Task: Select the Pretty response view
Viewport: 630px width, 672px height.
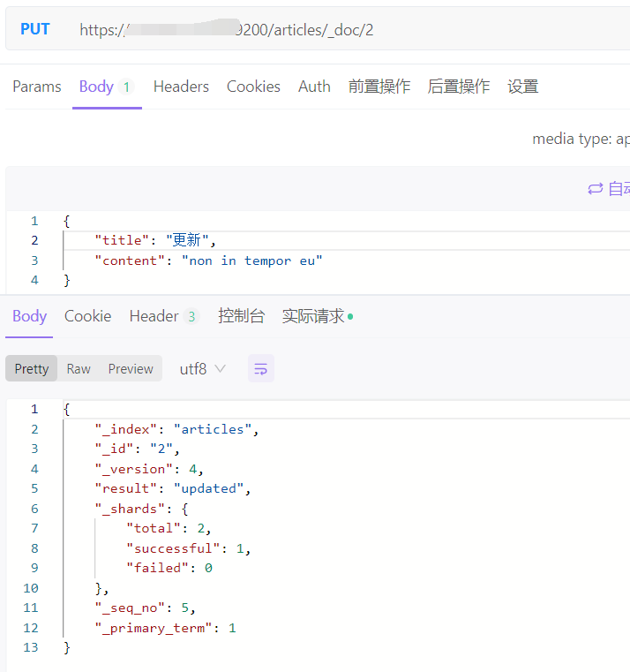Action: pyautogui.click(x=32, y=369)
